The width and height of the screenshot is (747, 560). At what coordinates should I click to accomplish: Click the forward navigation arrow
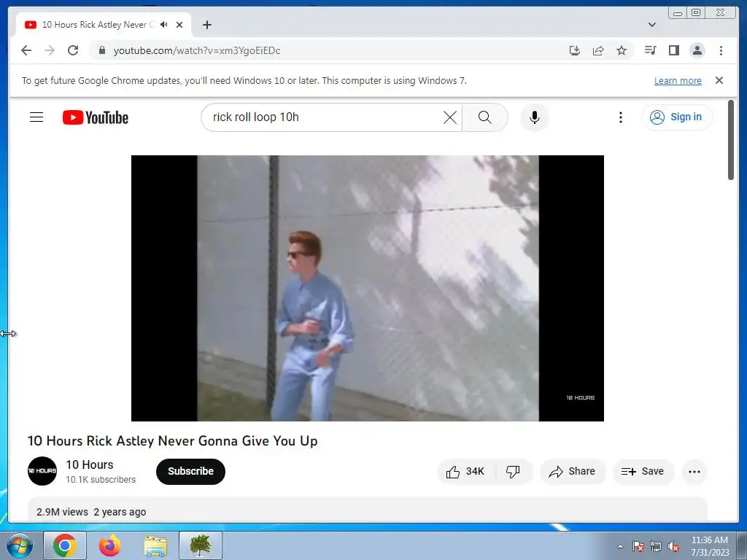coord(50,50)
